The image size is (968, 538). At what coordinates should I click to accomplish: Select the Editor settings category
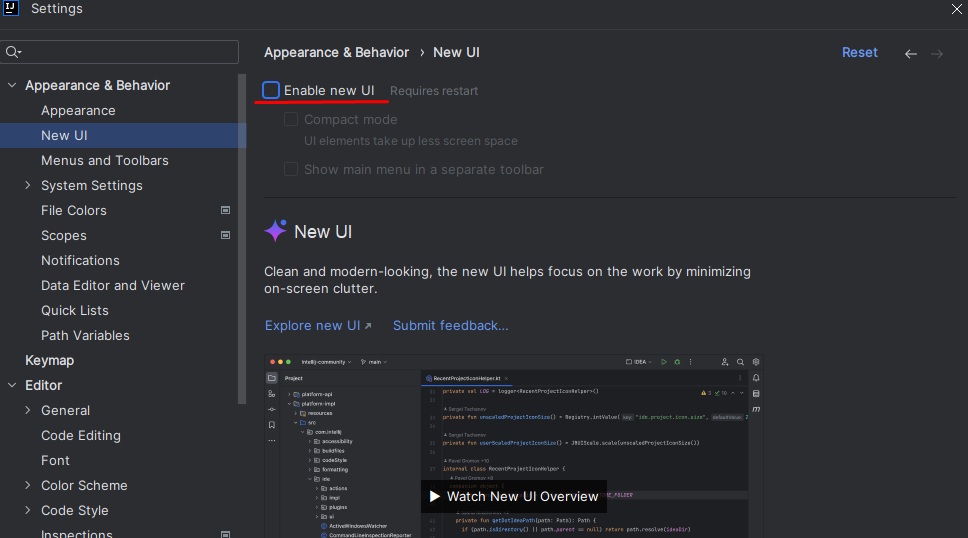(x=43, y=385)
